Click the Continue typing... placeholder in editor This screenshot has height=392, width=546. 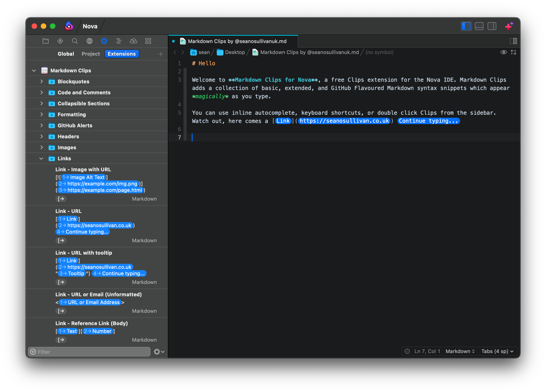coord(428,121)
